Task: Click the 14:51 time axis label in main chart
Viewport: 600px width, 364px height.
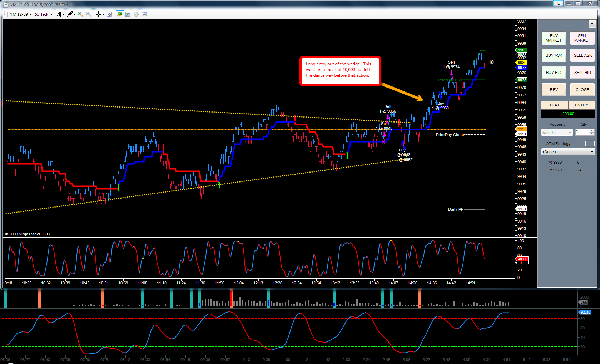Action: tap(471, 283)
